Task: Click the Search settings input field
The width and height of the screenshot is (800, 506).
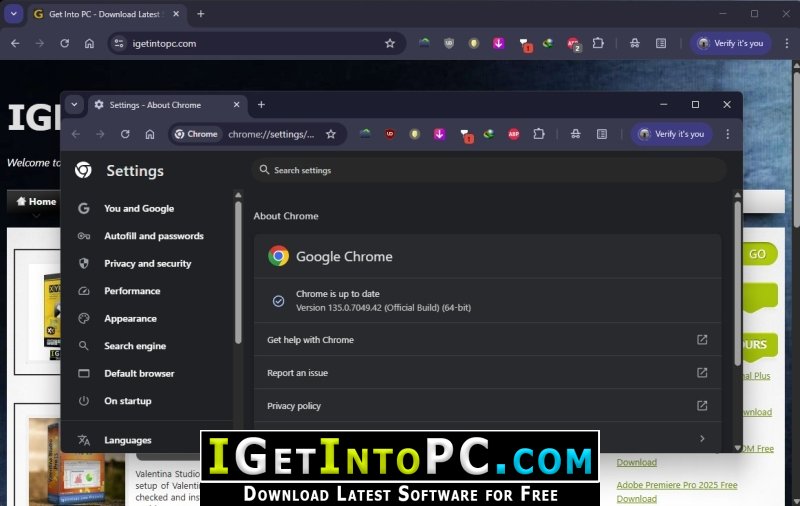Action: click(x=489, y=170)
